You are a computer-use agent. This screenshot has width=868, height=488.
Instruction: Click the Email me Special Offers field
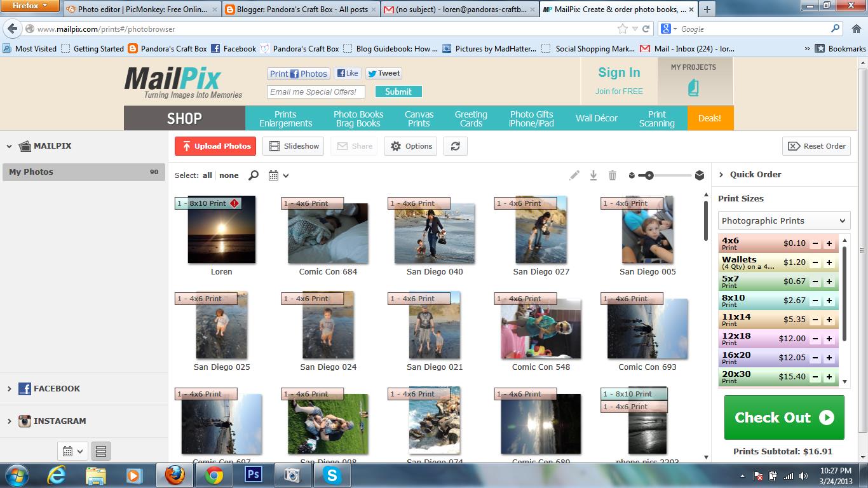tap(316, 91)
